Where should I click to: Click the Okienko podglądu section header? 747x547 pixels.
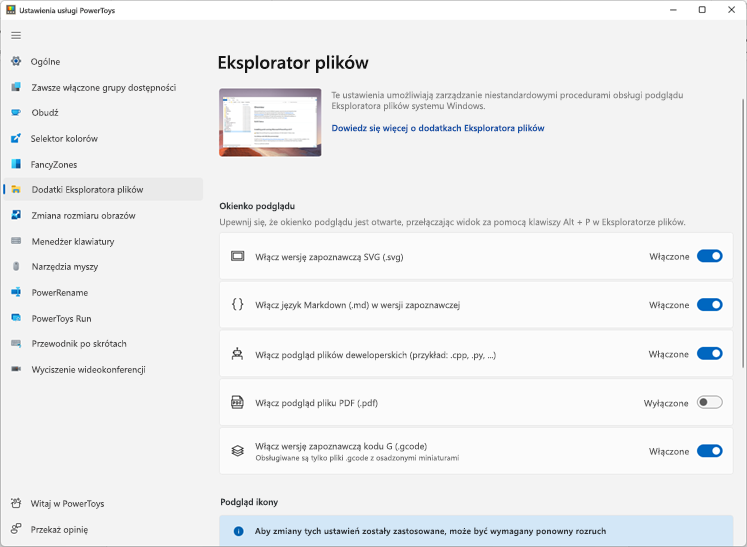coord(257,206)
